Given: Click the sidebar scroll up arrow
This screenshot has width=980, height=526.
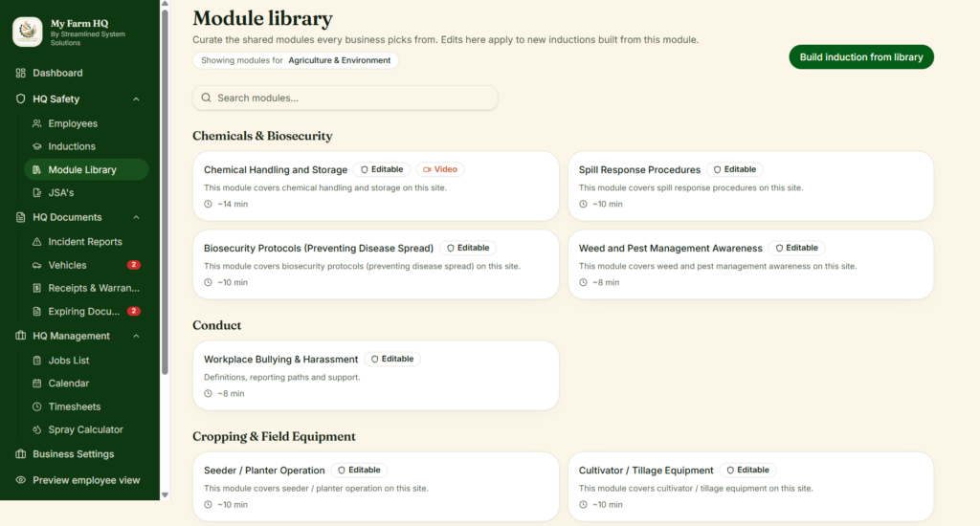Looking at the screenshot, I should point(165,4).
